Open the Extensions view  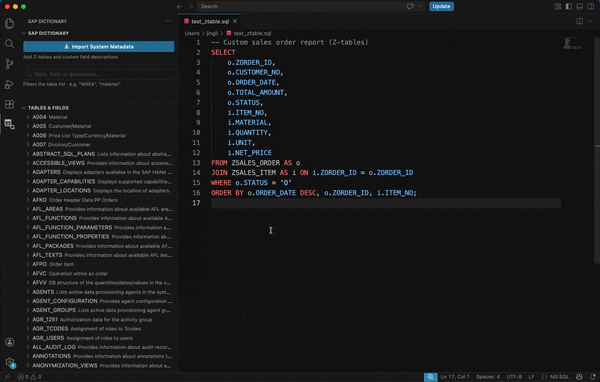coord(10,104)
